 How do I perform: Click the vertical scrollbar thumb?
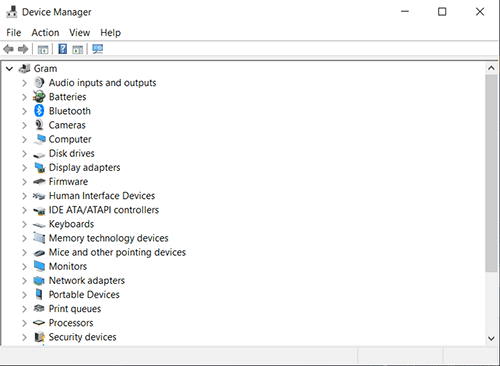[x=491, y=173]
